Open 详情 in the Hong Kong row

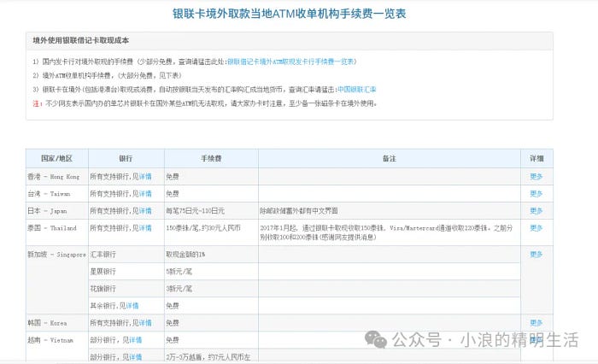coord(145,177)
